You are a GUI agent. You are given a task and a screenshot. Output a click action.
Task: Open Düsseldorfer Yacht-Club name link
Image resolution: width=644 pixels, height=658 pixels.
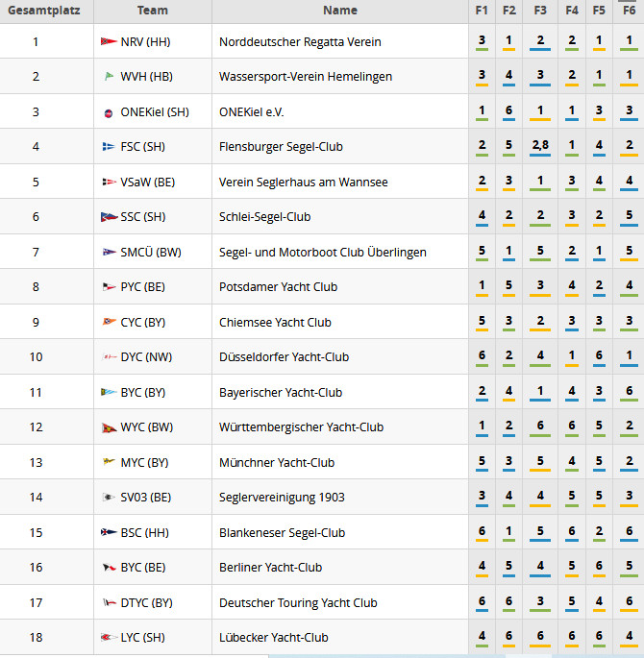[282, 357]
